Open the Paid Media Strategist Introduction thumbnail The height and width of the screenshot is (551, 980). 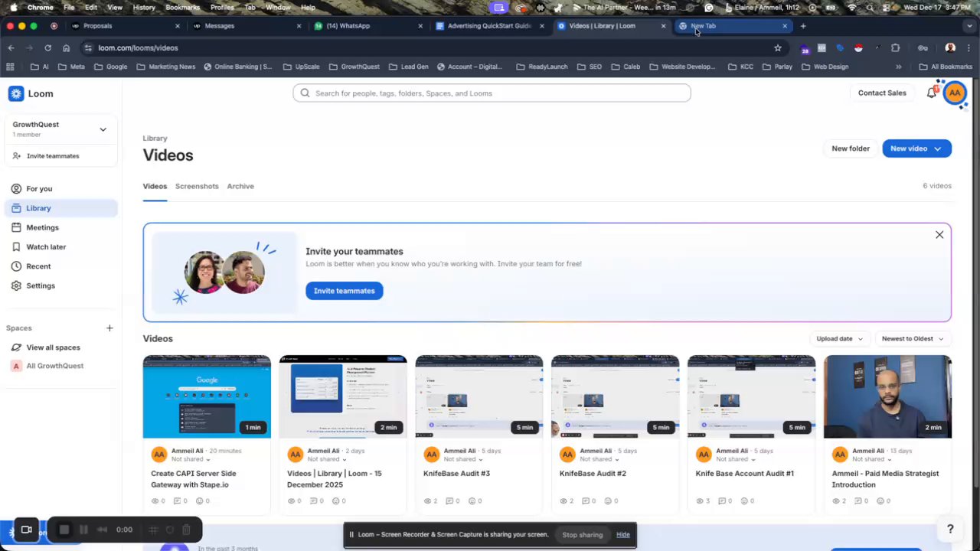(x=887, y=396)
